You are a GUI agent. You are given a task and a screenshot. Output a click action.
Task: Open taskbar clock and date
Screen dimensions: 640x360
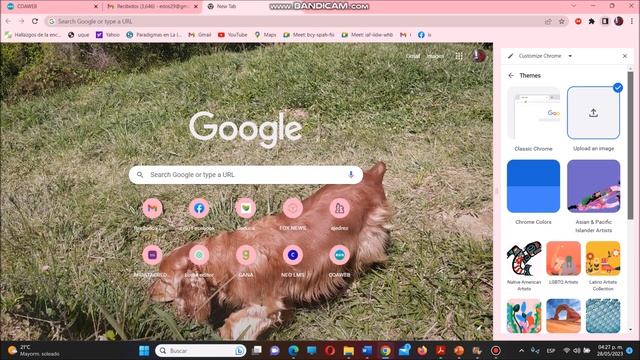(610, 351)
